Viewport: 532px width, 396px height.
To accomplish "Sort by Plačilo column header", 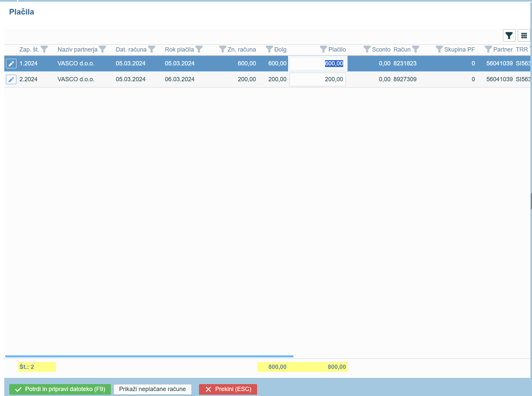I will (x=337, y=50).
